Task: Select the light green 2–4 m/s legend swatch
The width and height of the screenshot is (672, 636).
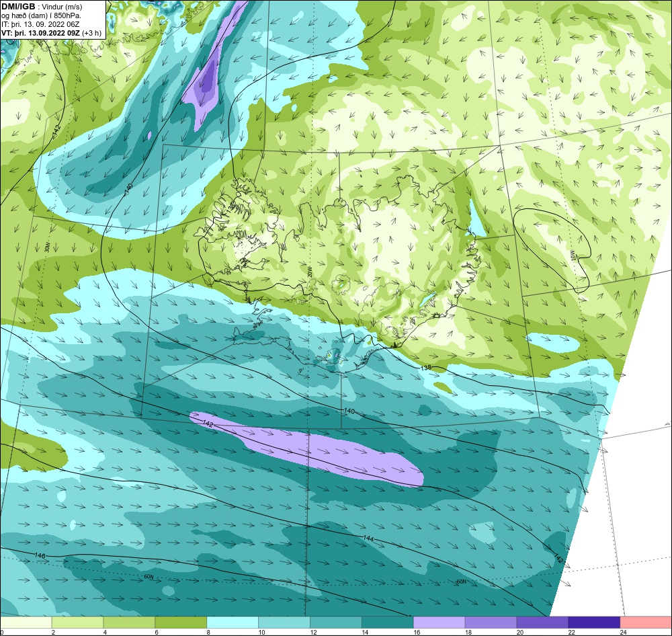Action: click(x=77, y=623)
